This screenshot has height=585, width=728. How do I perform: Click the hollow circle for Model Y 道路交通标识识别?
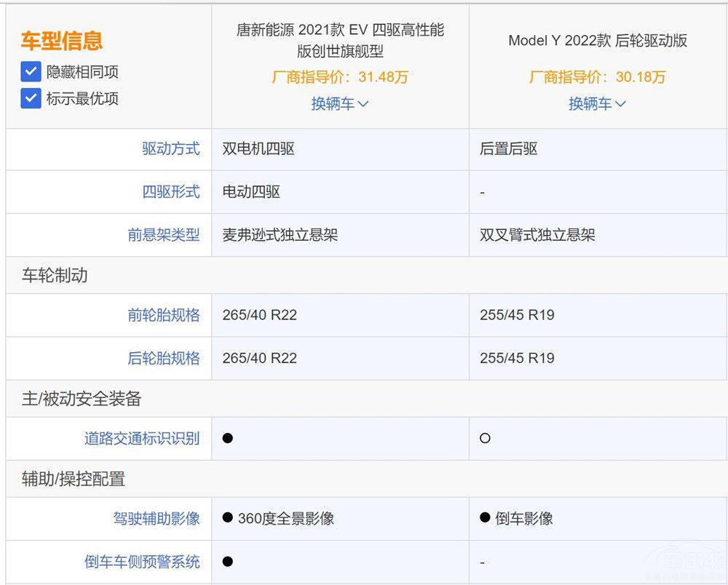[485, 438]
